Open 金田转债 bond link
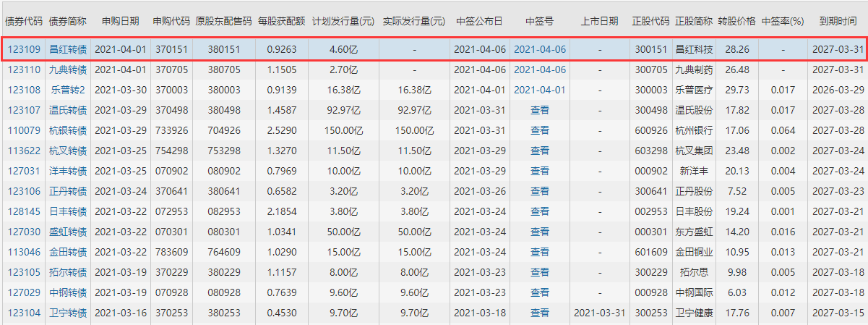Viewport: 868px width, 325px height. click(68, 253)
